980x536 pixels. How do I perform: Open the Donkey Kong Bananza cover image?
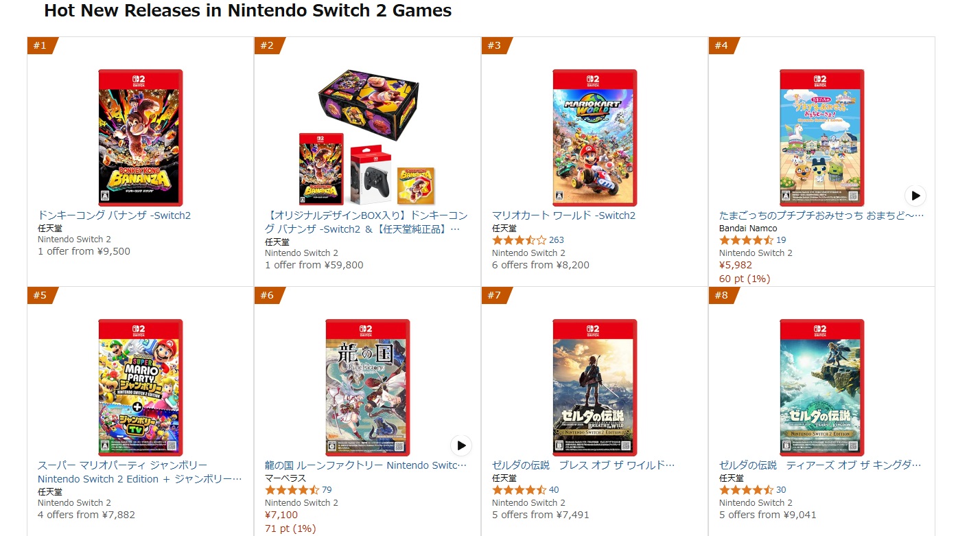(x=140, y=137)
